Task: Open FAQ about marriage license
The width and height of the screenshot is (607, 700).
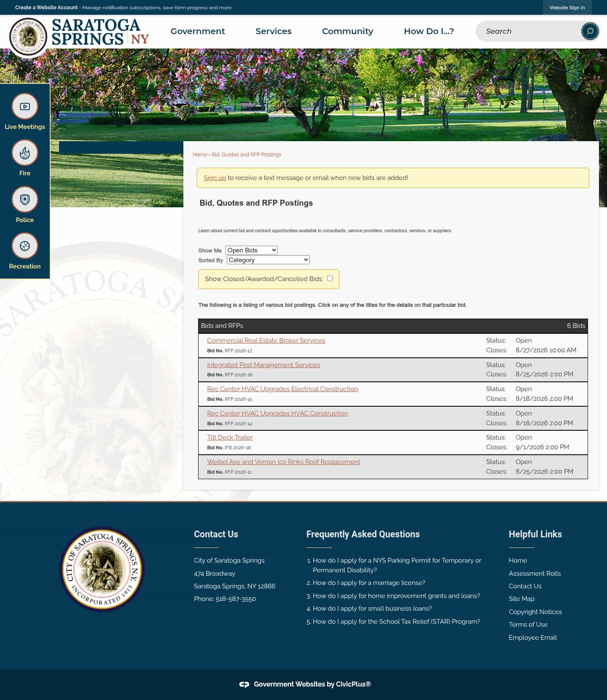Action: (x=369, y=583)
